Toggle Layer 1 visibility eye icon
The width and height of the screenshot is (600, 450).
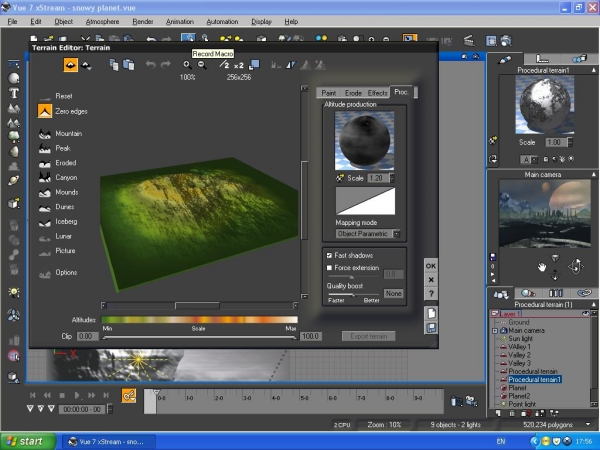click(x=585, y=313)
